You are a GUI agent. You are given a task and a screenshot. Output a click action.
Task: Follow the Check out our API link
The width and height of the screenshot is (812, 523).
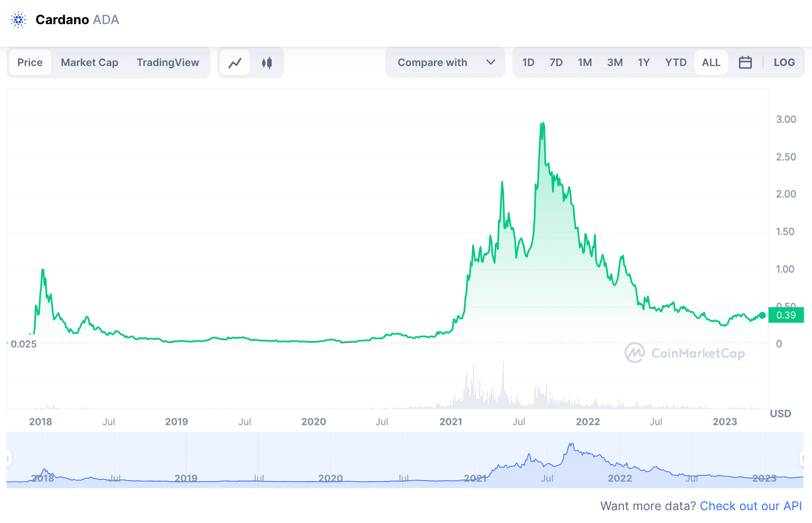(751, 506)
